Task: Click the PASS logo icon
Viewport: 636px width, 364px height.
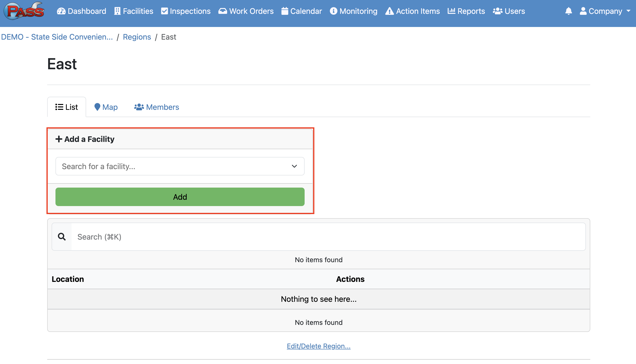Action: tap(25, 11)
